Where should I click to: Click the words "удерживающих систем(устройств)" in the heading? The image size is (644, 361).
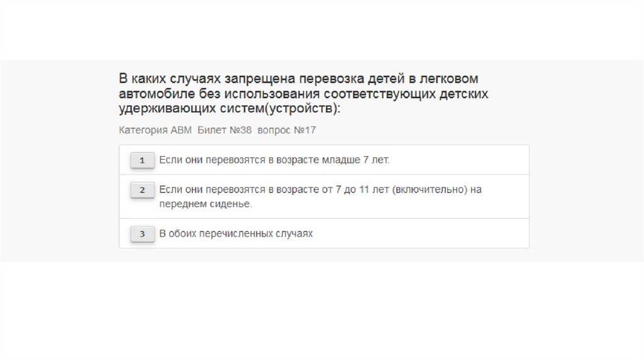[229, 108]
